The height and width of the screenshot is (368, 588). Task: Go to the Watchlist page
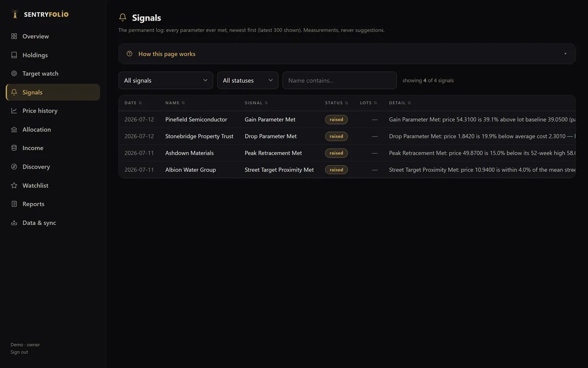click(x=53, y=185)
